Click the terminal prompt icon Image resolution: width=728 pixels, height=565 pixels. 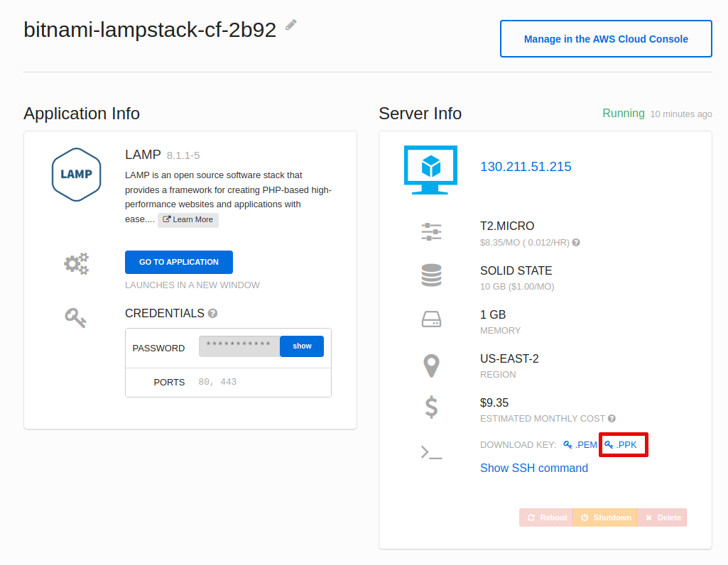tap(431, 452)
